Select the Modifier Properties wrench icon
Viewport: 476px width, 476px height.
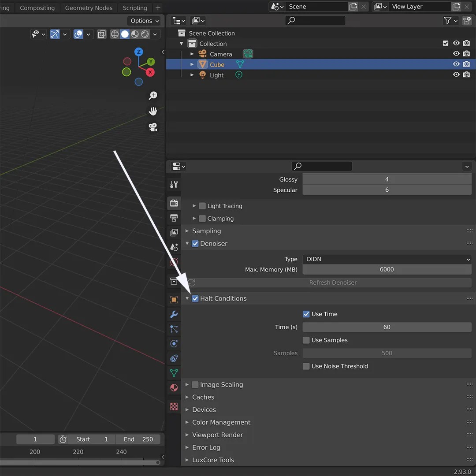[174, 314]
